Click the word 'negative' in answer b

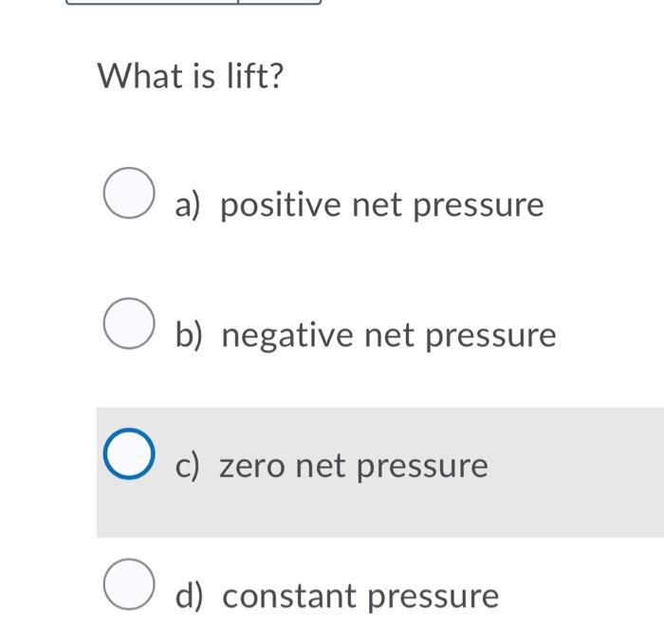click(287, 336)
